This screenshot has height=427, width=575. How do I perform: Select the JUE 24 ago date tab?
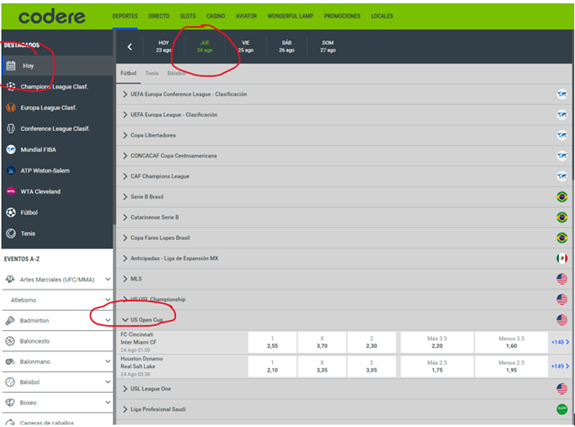pyautogui.click(x=205, y=47)
